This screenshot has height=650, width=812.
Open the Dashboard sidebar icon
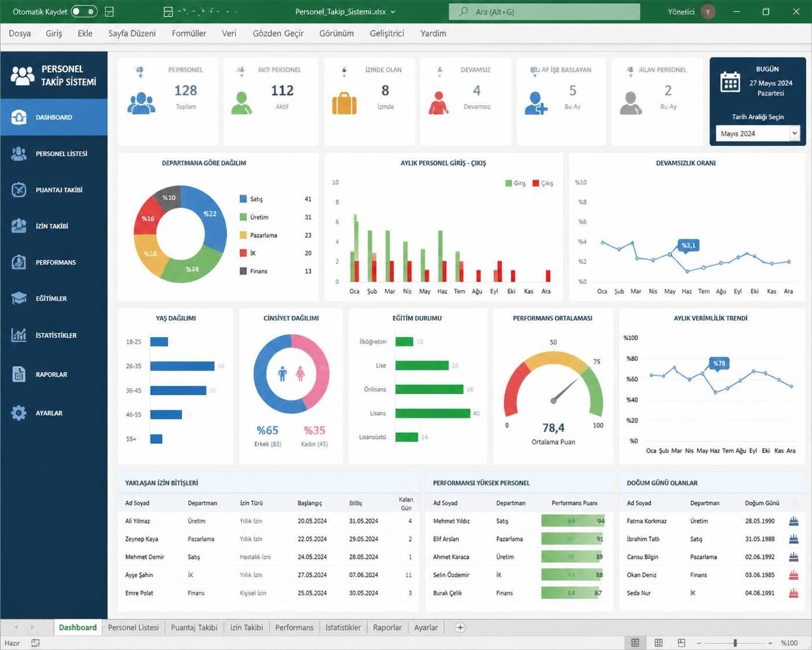pos(19,117)
